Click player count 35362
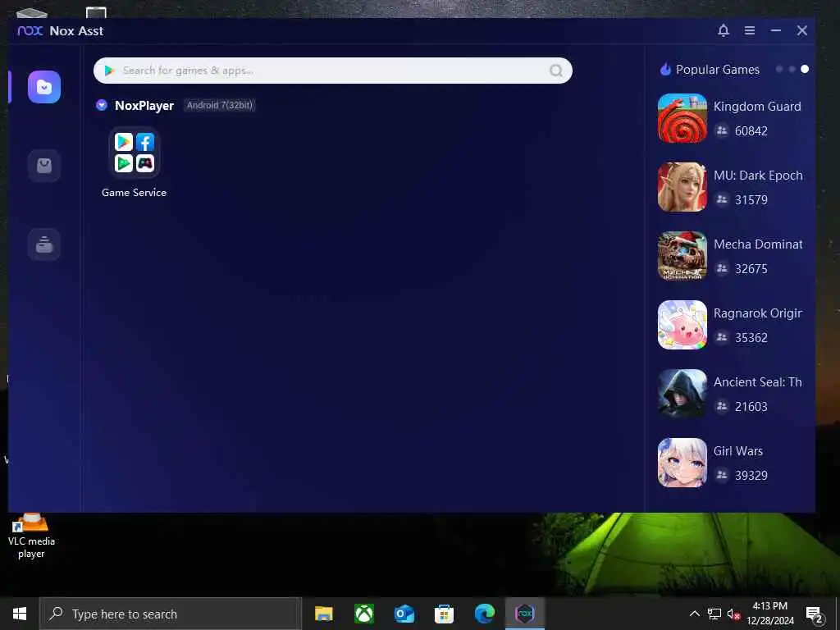The image size is (840, 630). (x=751, y=338)
